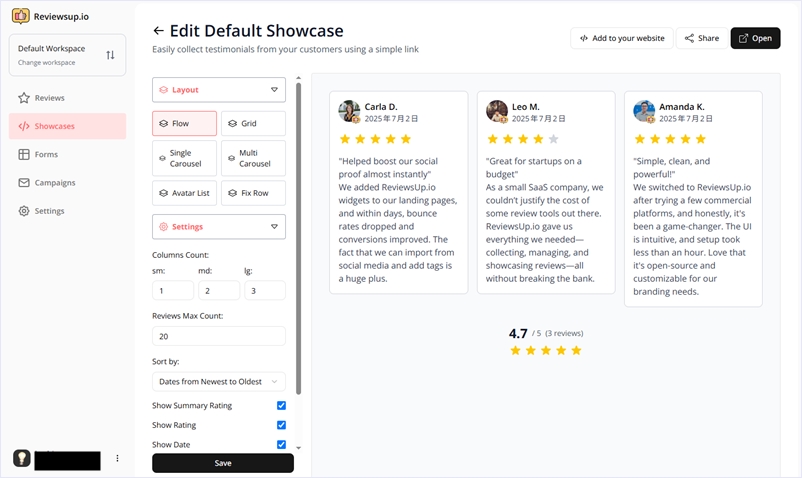Open the Sort by dropdown
Screen dimensions: 802x478
219,381
